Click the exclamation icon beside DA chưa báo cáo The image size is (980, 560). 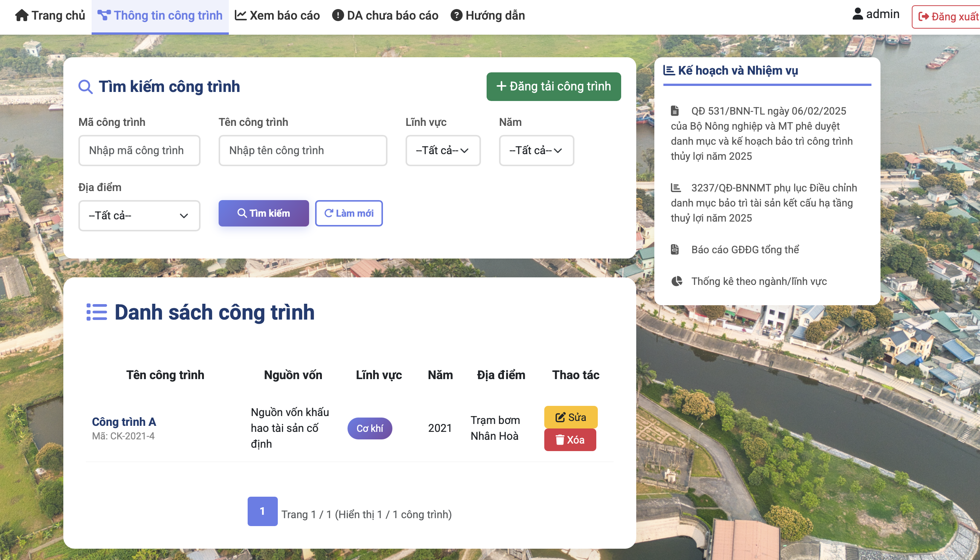pyautogui.click(x=337, y=15)
